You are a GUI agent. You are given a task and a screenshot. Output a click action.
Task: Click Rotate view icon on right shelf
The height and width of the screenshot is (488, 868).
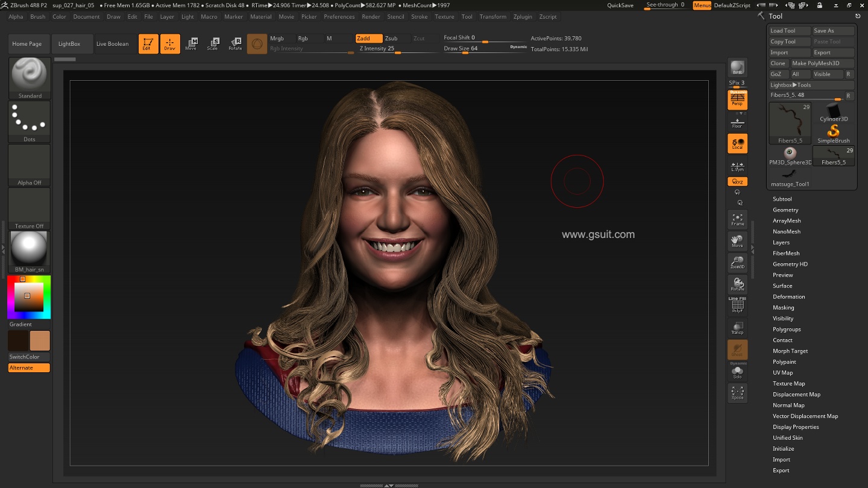[737, 284]
